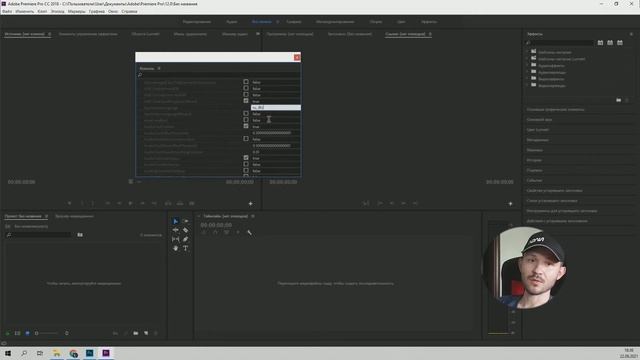Open the Windows Start menu
640x360 pixels.
[x=7, y=353]
